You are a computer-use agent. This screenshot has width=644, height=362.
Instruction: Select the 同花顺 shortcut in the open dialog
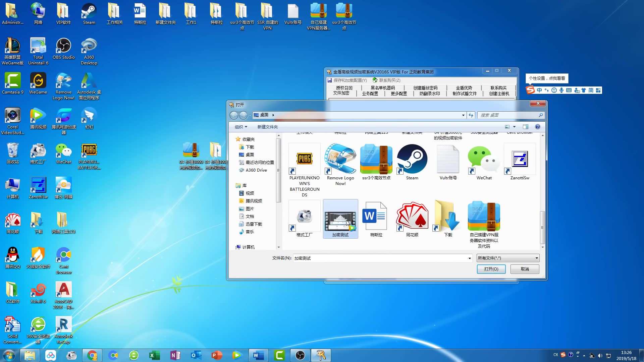pyautogui.click(x=412, y=219)
